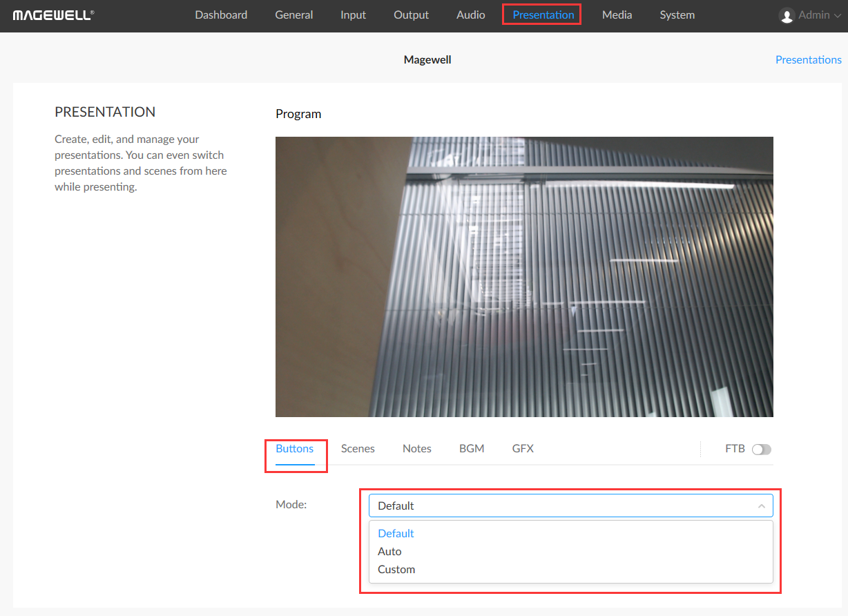This screenshot has height=616, width=848.
Task: Switch to the Scenes tab
Action: click(x=358, y=448)
